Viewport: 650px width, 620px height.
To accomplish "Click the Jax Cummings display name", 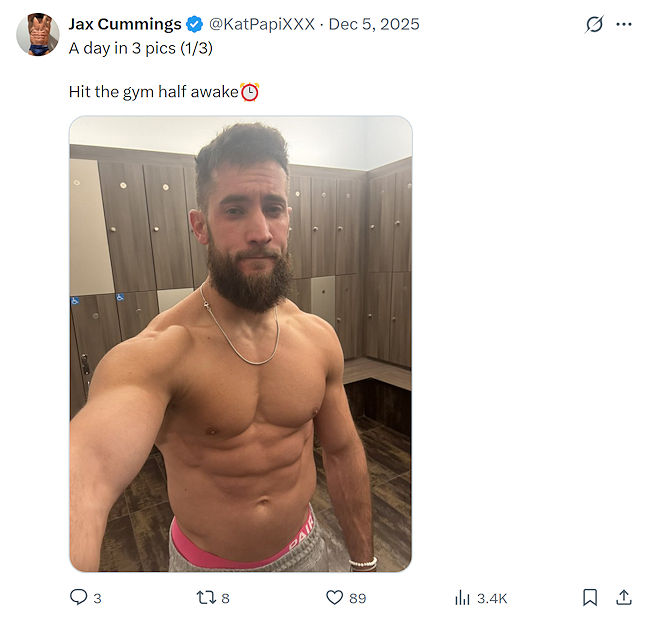I will coord(125,24).
